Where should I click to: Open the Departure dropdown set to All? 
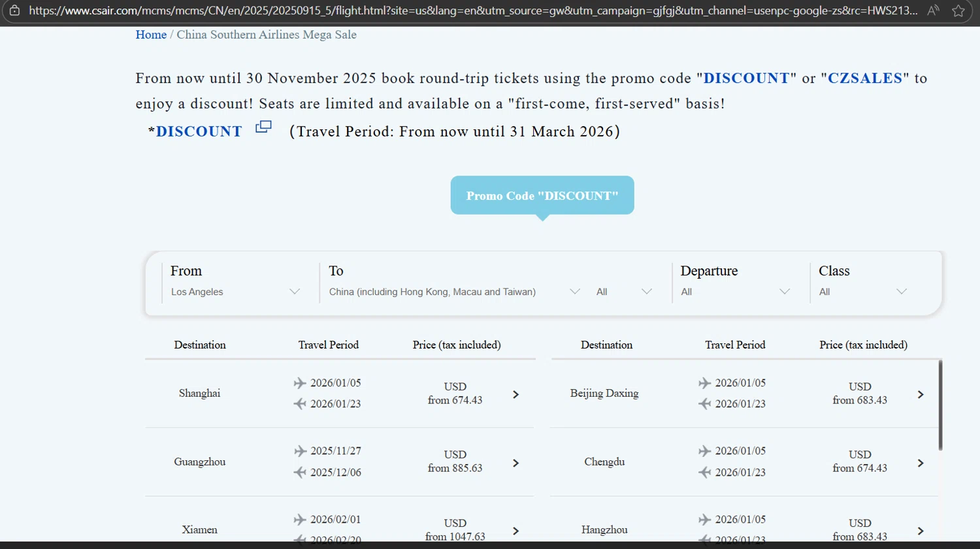point(735,292)
